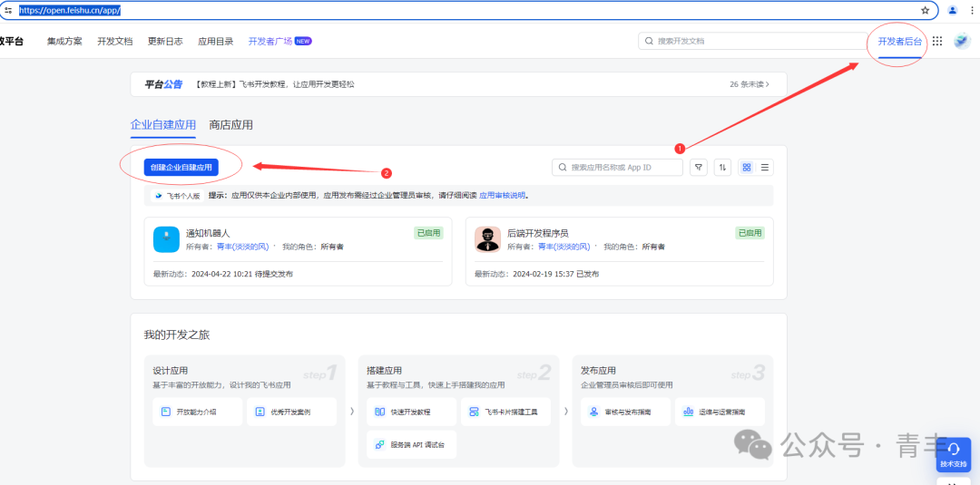Image resolution: width=980 pixels, height=485 pixels.
Task: Open 运维与运营指南 card
Action: coord(720,412)
